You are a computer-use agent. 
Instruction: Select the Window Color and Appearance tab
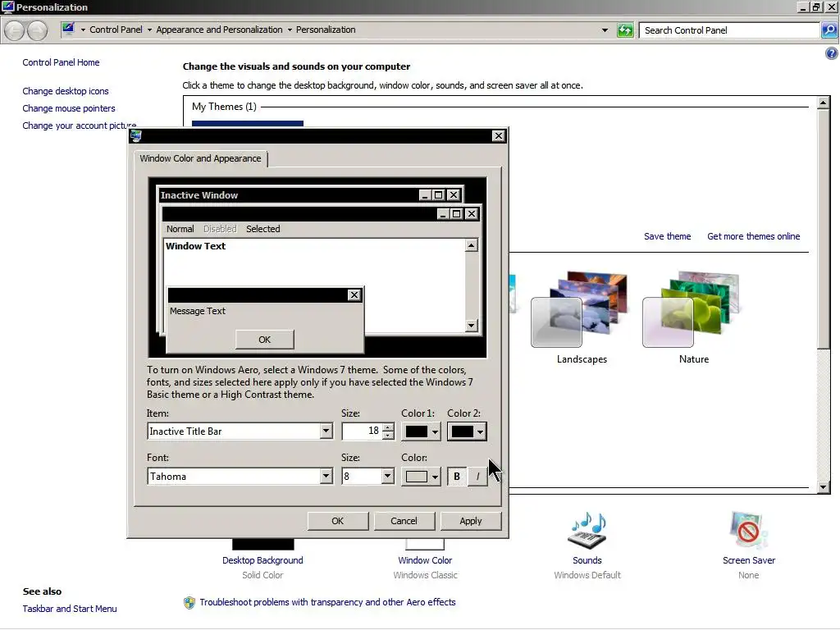(200, 158)
